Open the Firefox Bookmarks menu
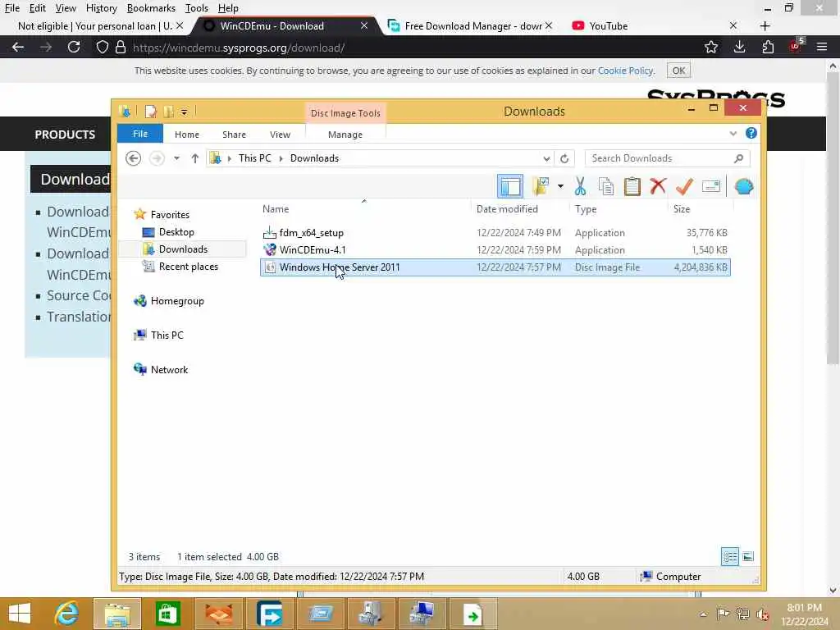Image resolution: width=840 pixels, height=630 pixels. [151, 8]
